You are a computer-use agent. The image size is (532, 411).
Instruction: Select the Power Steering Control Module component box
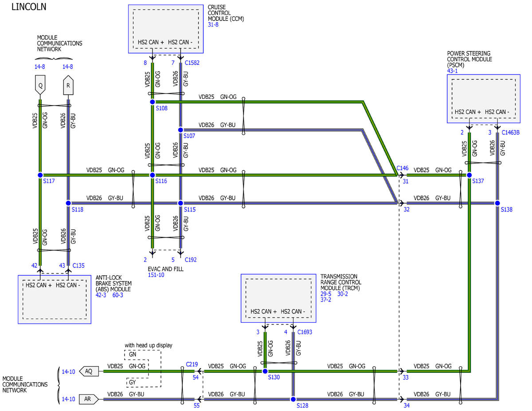pyautogui.click(x=485, y=98)
